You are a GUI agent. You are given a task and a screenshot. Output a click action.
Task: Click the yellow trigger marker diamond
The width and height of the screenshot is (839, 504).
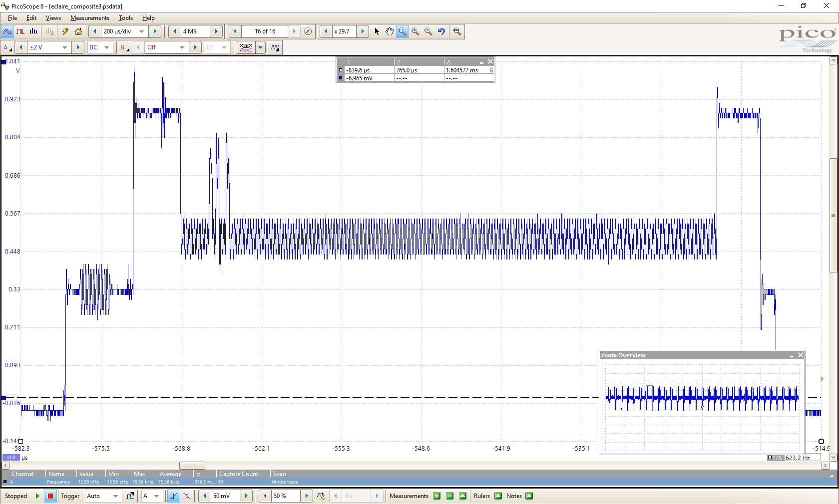coord(822,379)
